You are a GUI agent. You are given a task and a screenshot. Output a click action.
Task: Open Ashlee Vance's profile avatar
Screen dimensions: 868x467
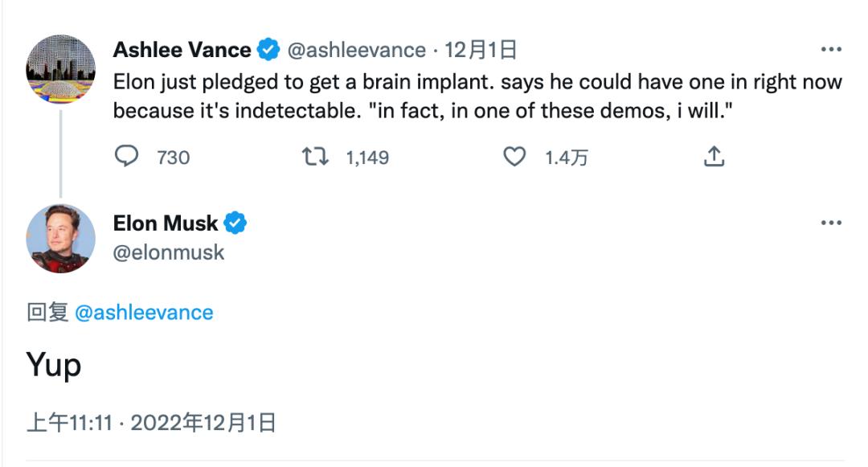pyautogui.click(x=61, y=70)
